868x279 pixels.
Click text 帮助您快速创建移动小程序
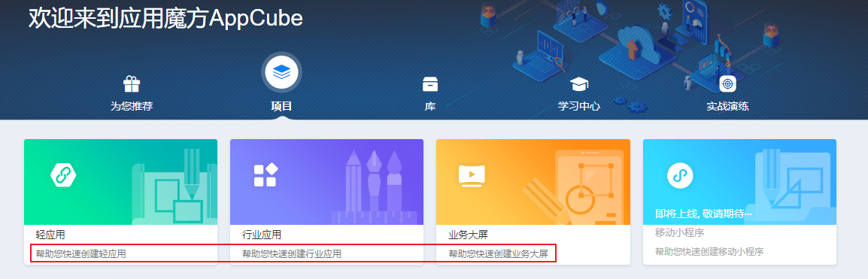[x=709, y=252]
